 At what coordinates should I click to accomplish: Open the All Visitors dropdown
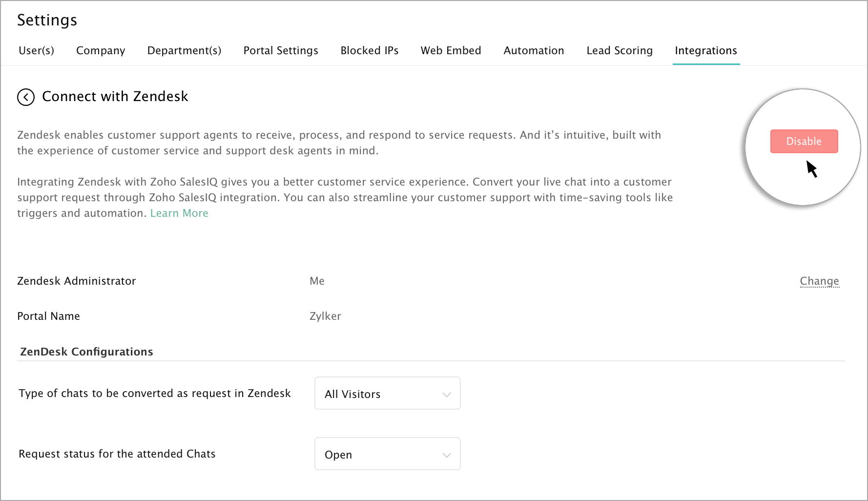(x=388, y=393)
